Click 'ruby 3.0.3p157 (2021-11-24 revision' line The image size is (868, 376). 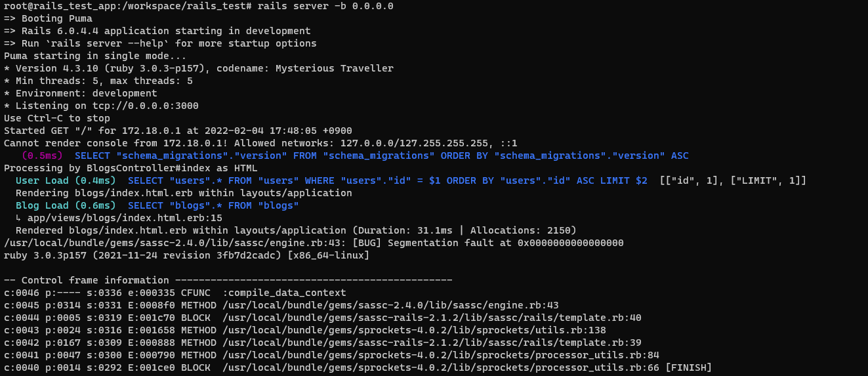click(186, 255)
